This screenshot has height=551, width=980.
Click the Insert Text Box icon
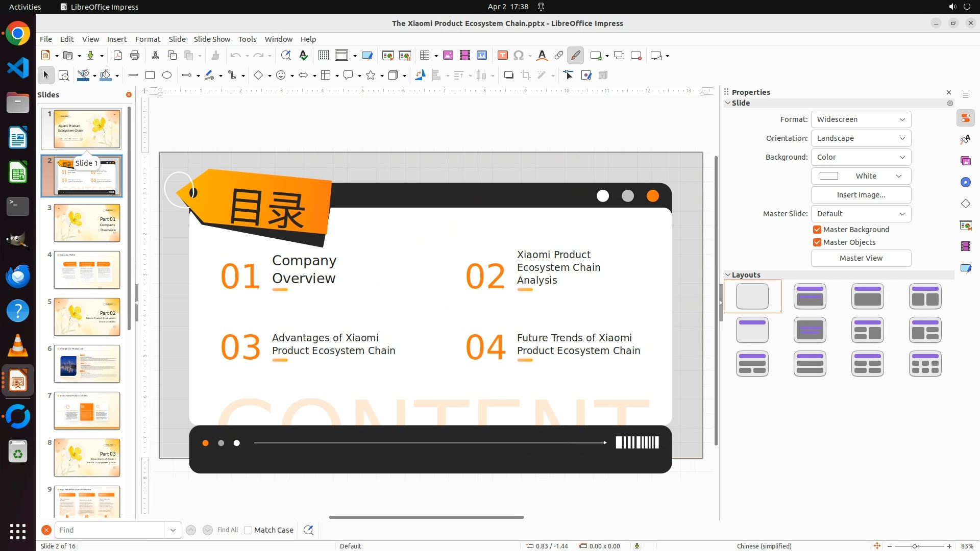[x=502, y=56]
